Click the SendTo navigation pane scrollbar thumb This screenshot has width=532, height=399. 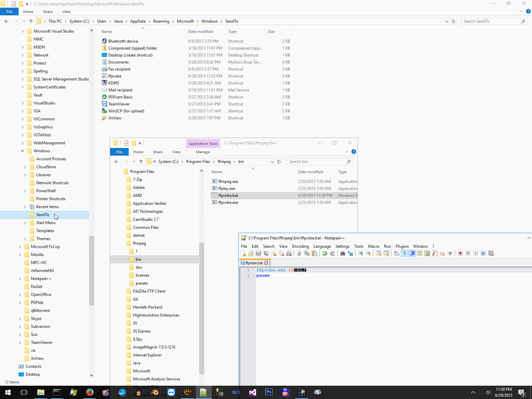point(91,270)
